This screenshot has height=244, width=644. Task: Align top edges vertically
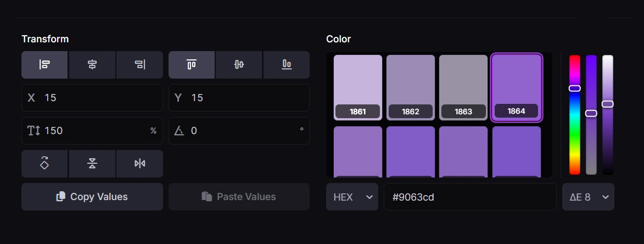click(192, 65)
